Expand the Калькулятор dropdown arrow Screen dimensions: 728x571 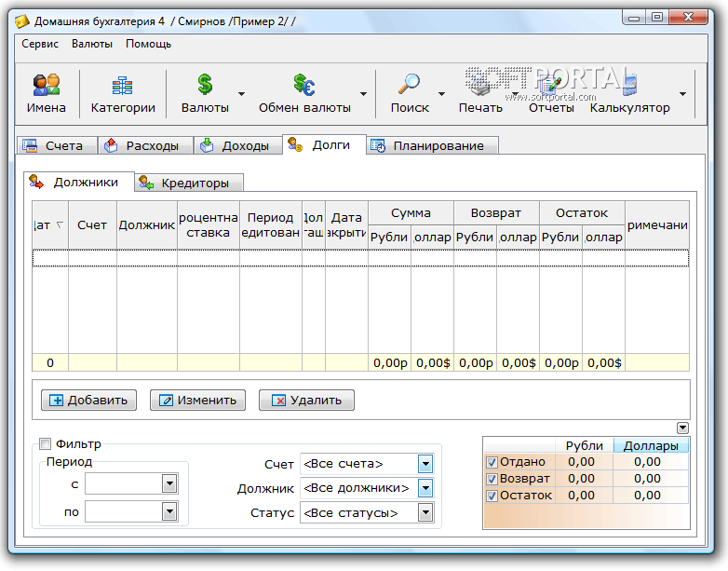pyautogui.click(x=682, y=94)
